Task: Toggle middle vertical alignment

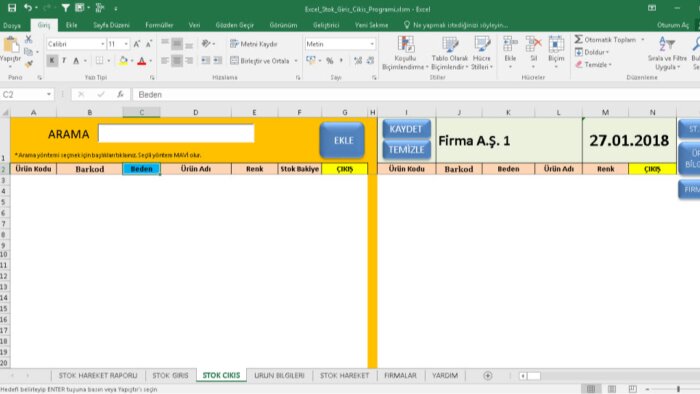Action: (x=177, y=44)
